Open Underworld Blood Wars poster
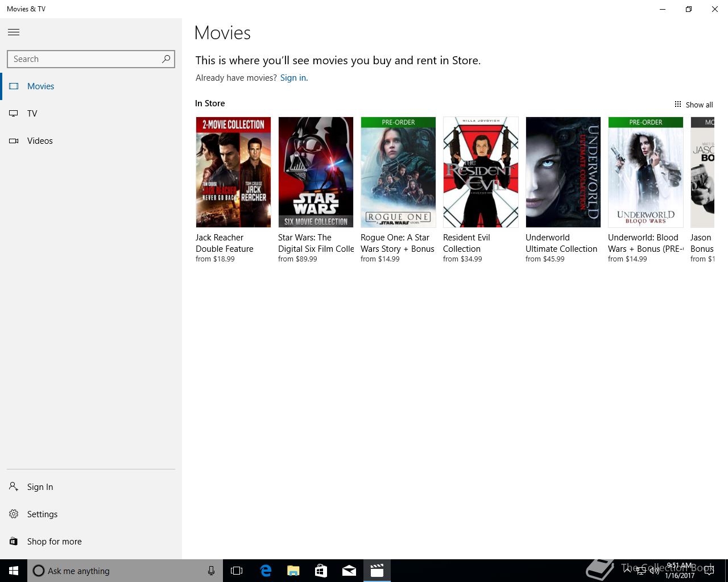728x582 pixels. coord(646,172)
